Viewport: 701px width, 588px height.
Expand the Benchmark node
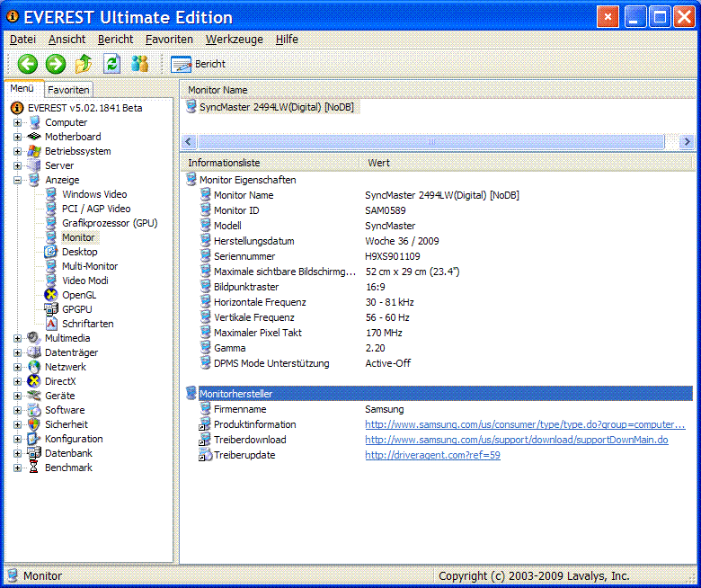tap(17, 468)
